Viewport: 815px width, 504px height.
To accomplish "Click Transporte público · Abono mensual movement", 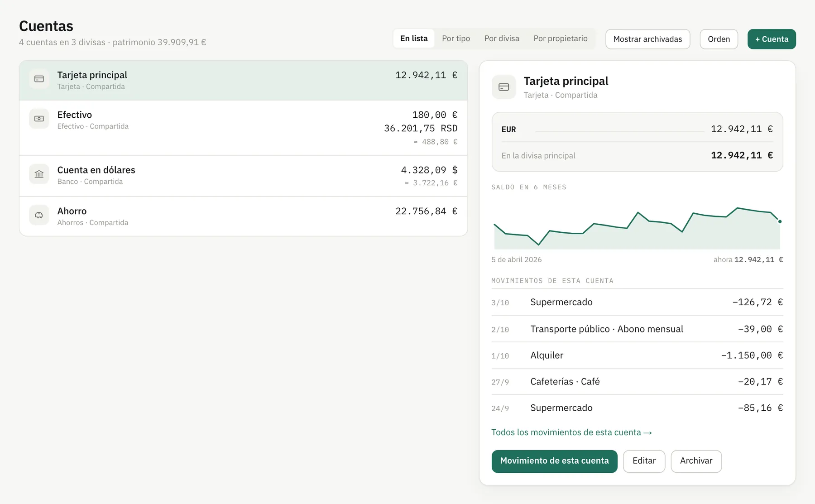I will pos(637,329).
